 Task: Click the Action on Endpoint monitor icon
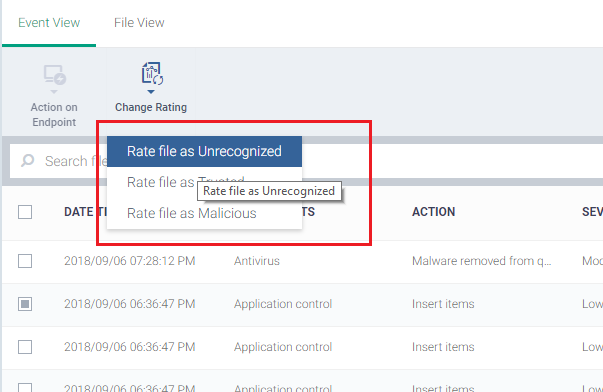(54, 75)
